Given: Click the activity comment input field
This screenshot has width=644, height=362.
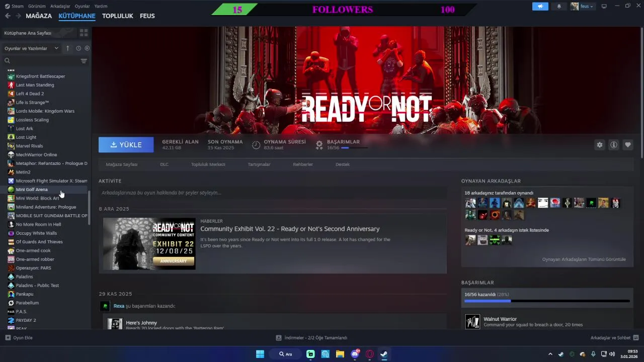Looking at the screenshot, I should tap(273, 193).
